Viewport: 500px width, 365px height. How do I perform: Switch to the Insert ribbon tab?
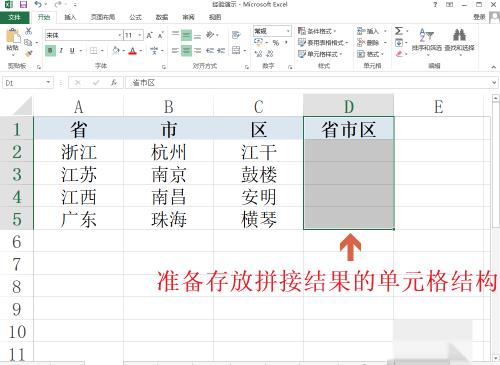click(70, 17)
